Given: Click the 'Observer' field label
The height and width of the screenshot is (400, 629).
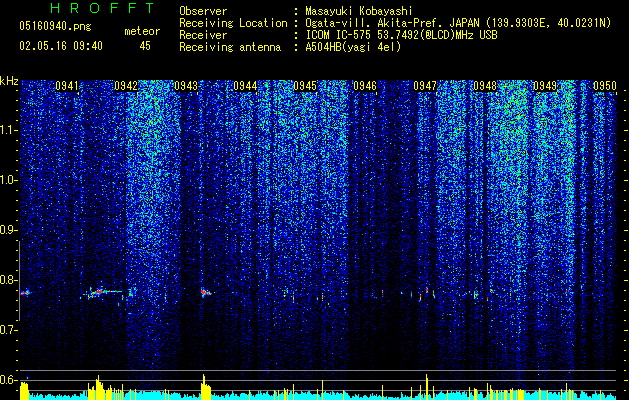Looking at the screenshot, I should pos(203,11).
